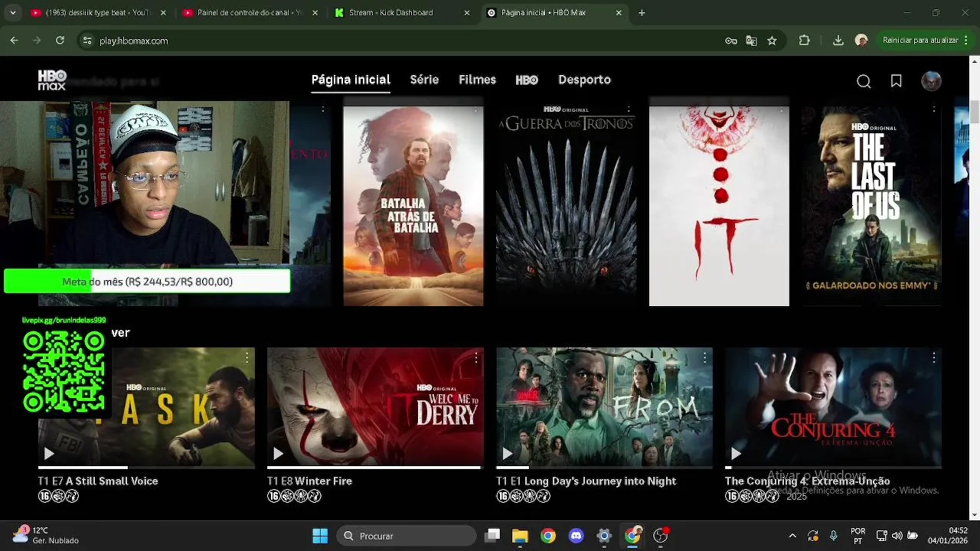Open the HBO hub menu item

click(527, 80)
